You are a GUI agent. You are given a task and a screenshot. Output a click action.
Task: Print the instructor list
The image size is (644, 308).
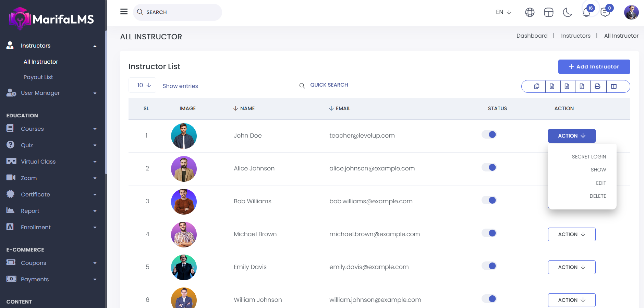[x=597, y=87]
